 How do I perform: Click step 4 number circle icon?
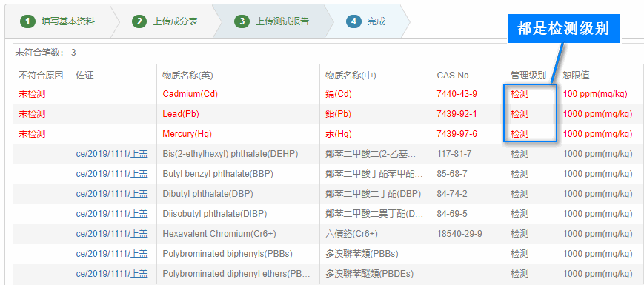[x=353, y=21]
